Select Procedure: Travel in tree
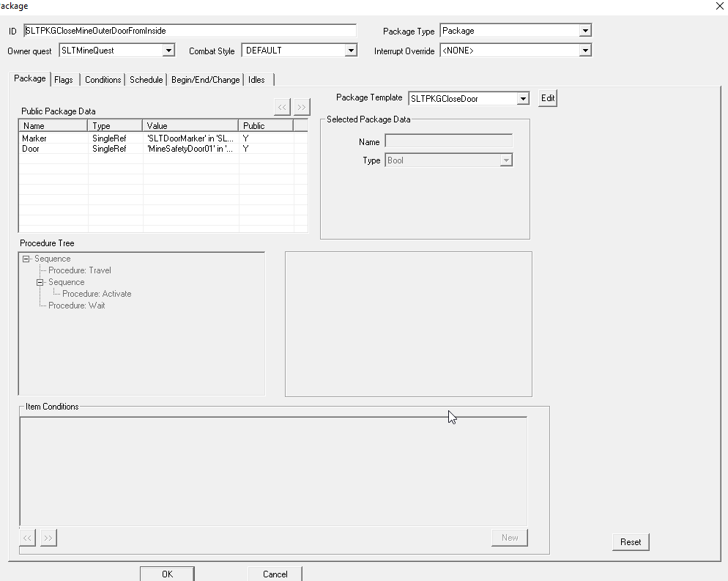This screenshot has height=581, width=728. point(79,270)
